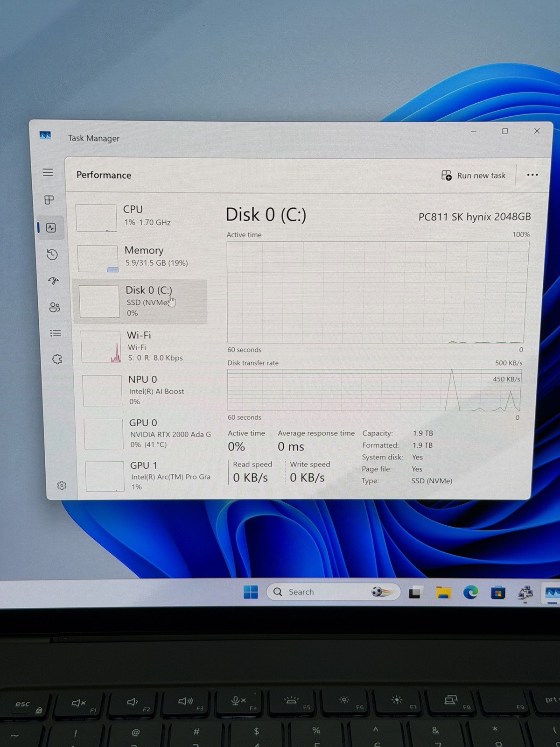The height and width of the screenshot is (747, 560).
Task: Click the Type SSD (NVMe) value
Action: click(432, 481)
